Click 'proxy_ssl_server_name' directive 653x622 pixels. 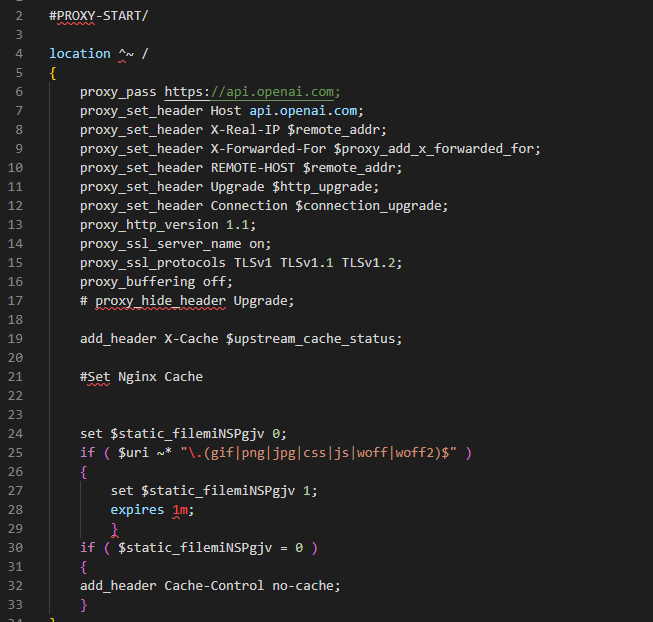pyautogui.click(x=160, y=244)
